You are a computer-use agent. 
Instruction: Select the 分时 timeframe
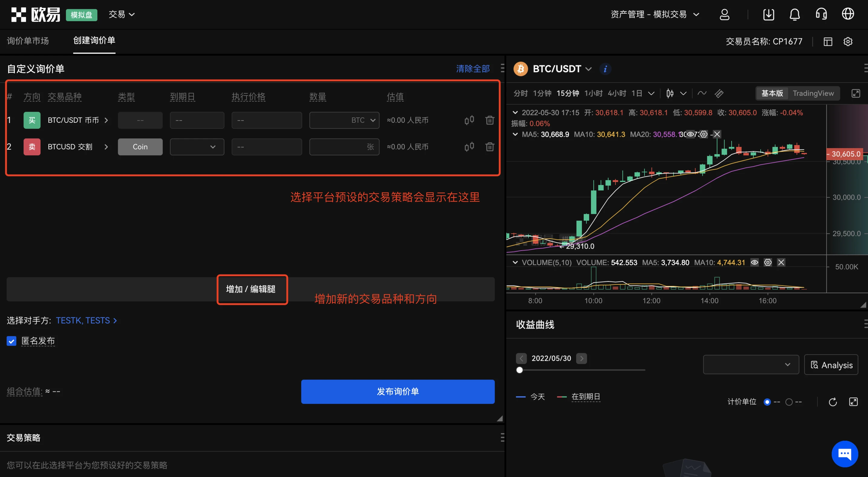[x=520, y=93]
